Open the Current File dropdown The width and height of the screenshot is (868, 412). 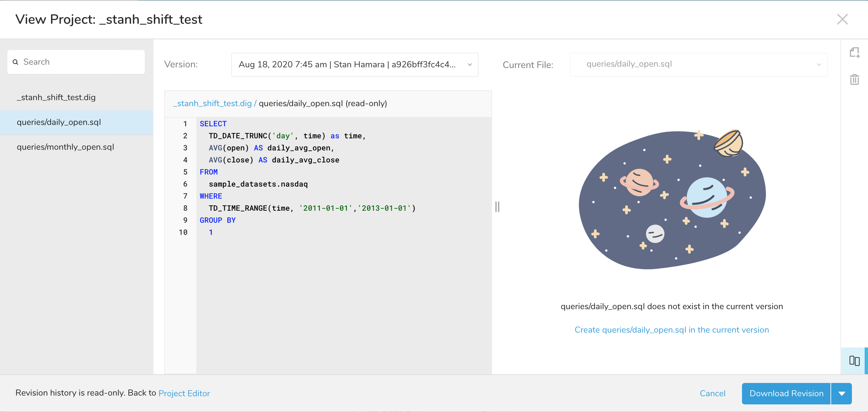(698, 64)
